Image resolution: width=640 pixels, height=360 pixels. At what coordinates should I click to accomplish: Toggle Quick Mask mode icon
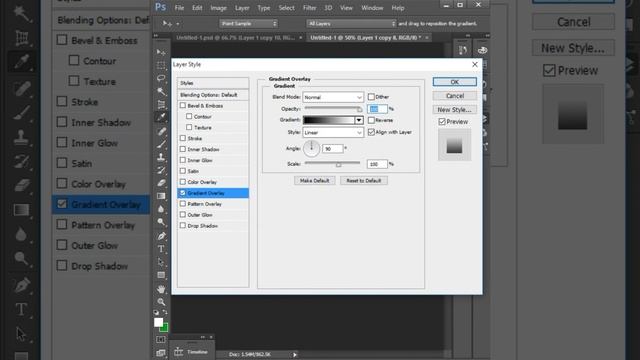pos(161,339)
